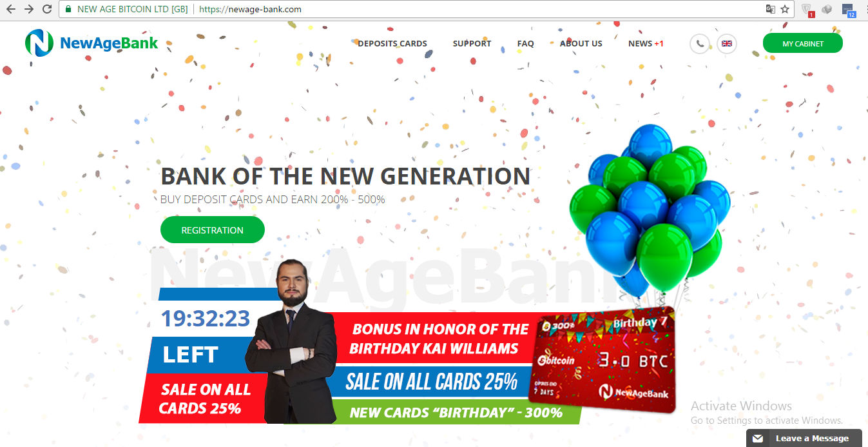This screenshot has height=447, width=868.
Task: Go to the Support page
Action: pos(472,44)
